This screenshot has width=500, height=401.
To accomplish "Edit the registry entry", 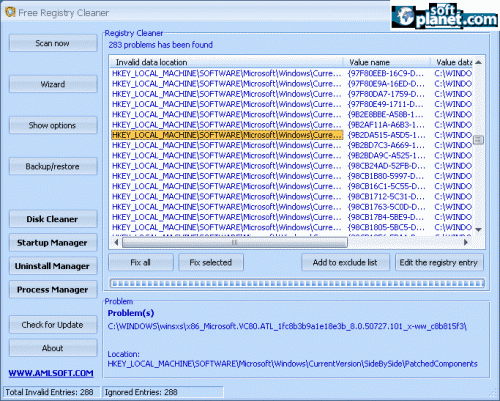I will [439, 263].
